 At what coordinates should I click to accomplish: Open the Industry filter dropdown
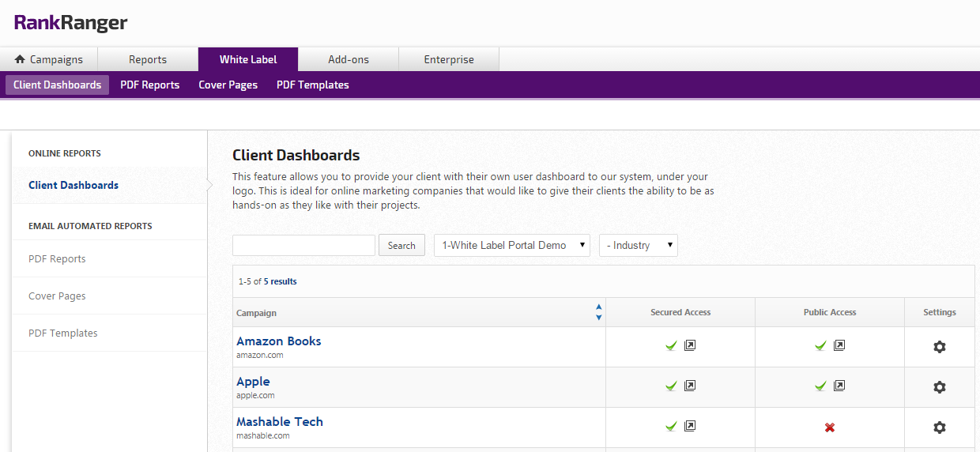tap(639, 246)
